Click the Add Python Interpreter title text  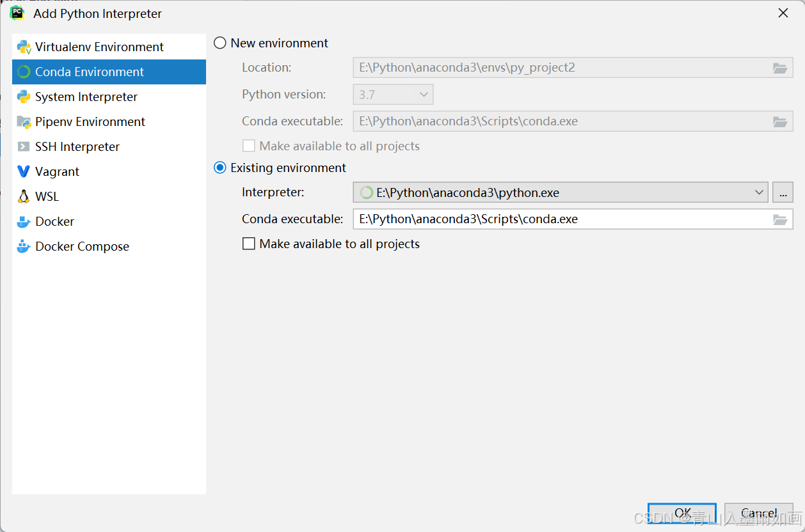tap(98, 13)
